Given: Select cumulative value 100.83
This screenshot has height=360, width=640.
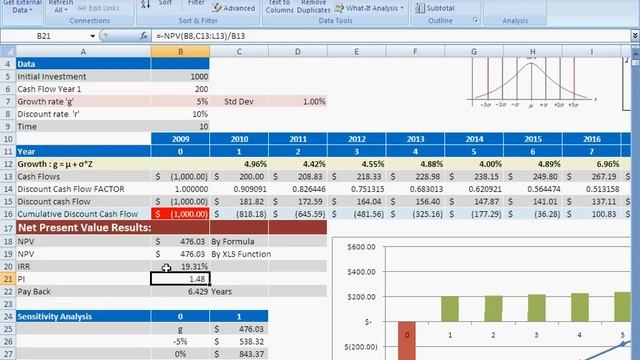Looking at the screenshot, I should coord(591,214).
